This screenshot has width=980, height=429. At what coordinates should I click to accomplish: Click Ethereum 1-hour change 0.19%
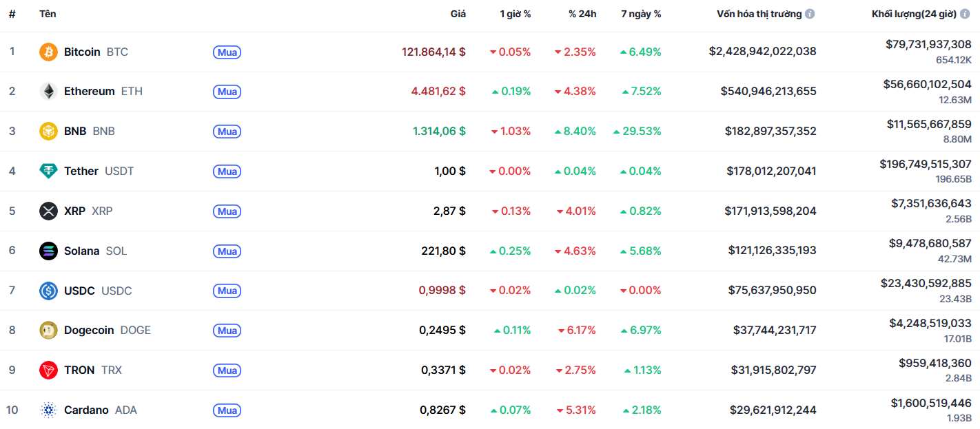point(511,92)
